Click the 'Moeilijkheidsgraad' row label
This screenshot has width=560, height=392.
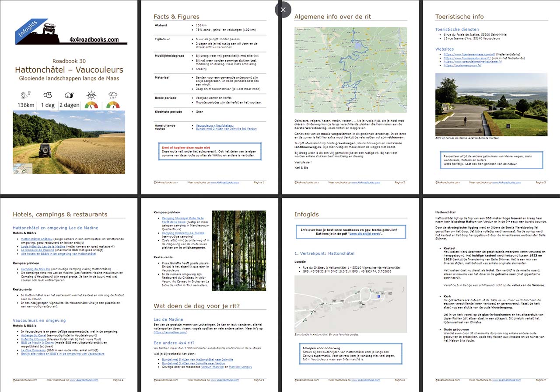[170, 56]
